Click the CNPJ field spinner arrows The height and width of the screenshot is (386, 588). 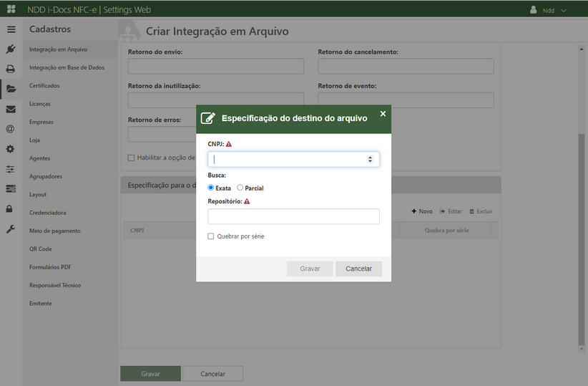tap(370, 159)
